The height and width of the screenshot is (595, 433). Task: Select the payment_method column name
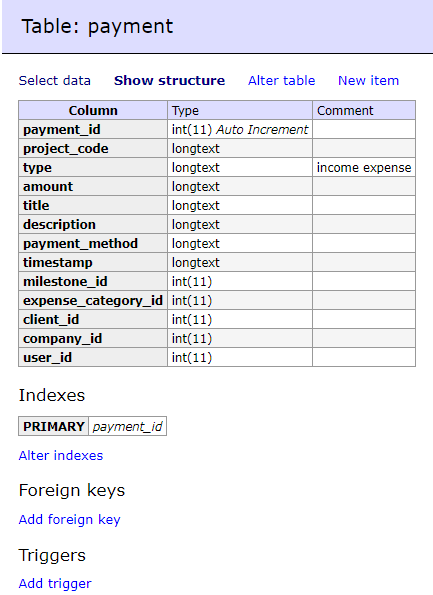coord(80,243)
